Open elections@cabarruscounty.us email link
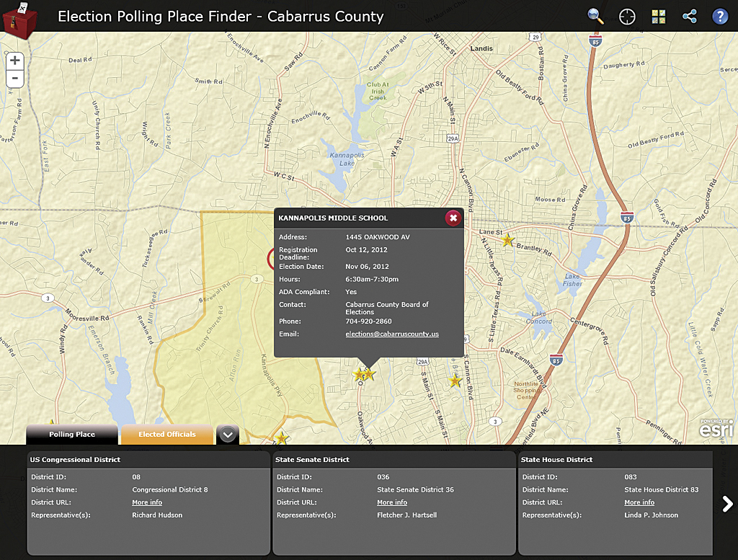The width and height of the screenshot is (738, 560). [x=392, y=334]
